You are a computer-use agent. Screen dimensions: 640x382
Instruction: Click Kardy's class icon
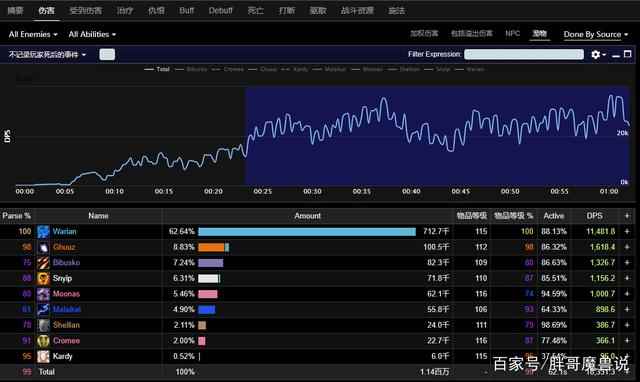click(43, 356)
